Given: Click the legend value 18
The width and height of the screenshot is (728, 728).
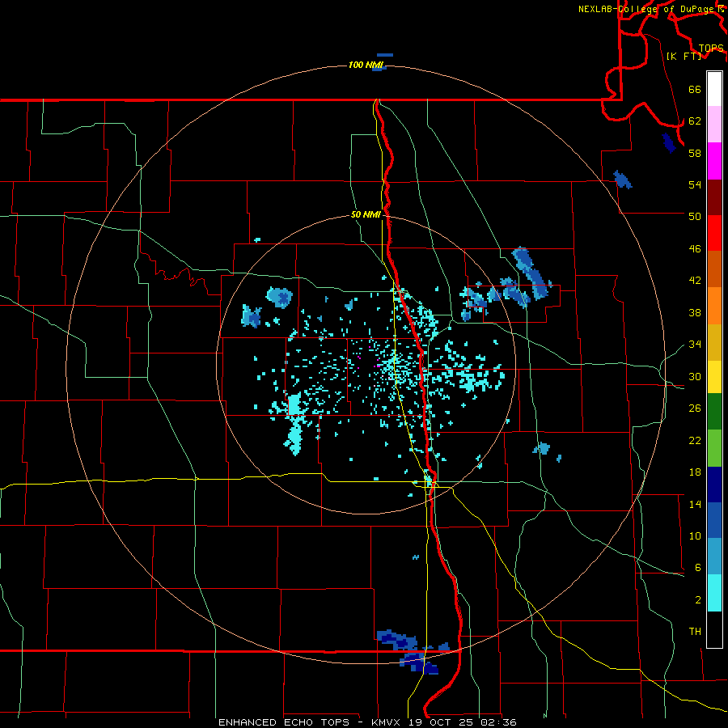Looking at the screenshot, I should coord(695,472).
